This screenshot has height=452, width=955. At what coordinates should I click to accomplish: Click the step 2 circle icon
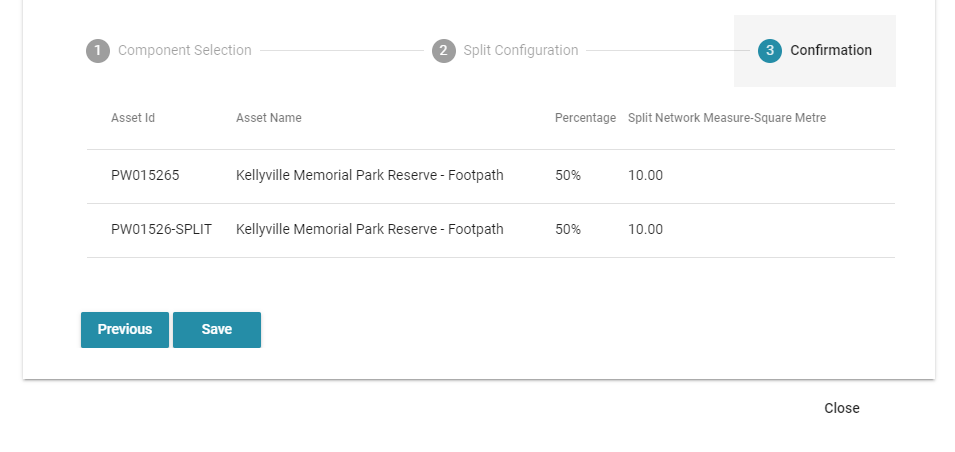pos(443,51)
